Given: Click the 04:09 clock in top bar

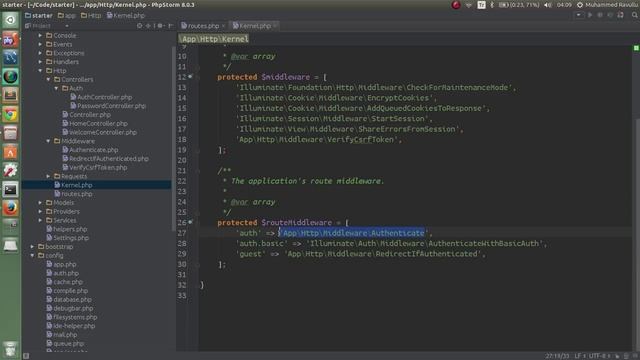Looking at the screenshot, I should click(564, 5).
